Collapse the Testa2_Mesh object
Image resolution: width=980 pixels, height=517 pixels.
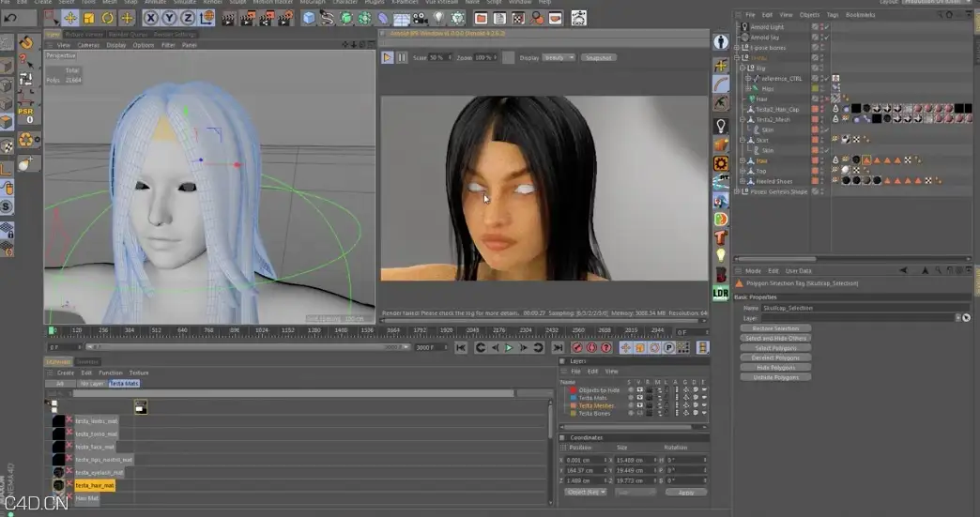click(x=743, y=119)
